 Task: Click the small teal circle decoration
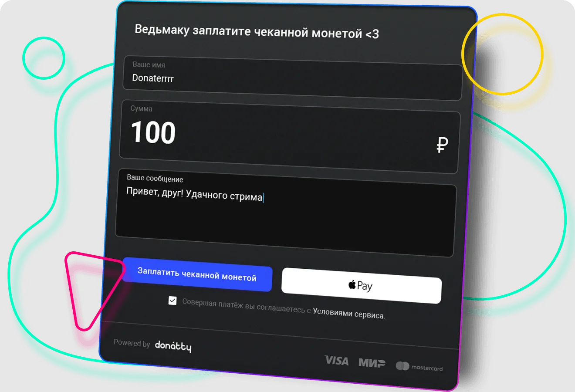coord(44,58)
